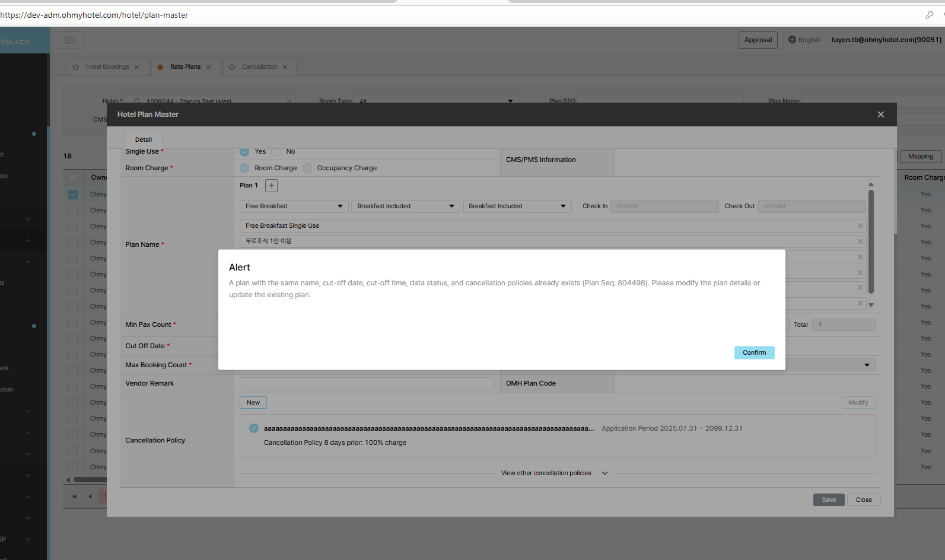Clear the Korean plan name field
This screenshot has width=945, height=560.
pyautogui.click(x=860, y=241)
